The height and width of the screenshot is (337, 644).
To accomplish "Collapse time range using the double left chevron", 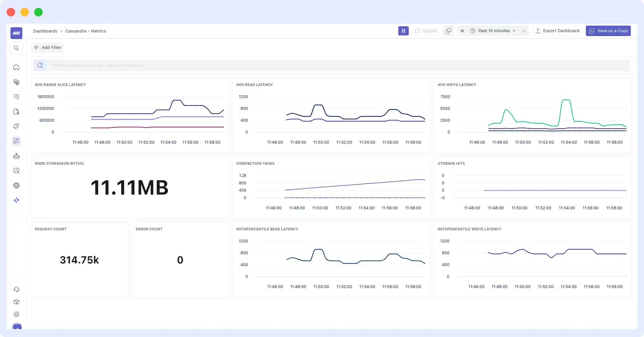I will pyautogui.click(x=462, y=31).
